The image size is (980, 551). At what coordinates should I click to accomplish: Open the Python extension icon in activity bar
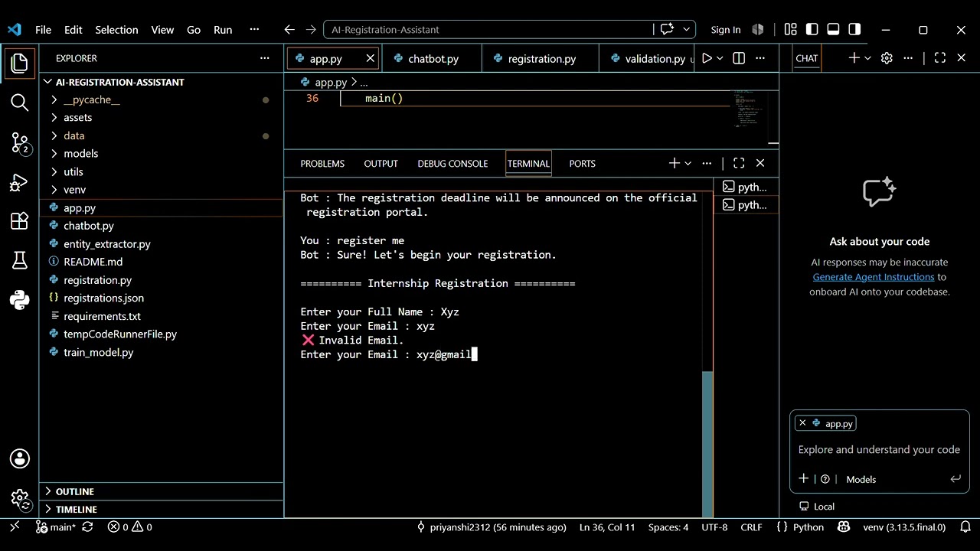[20, 300]
